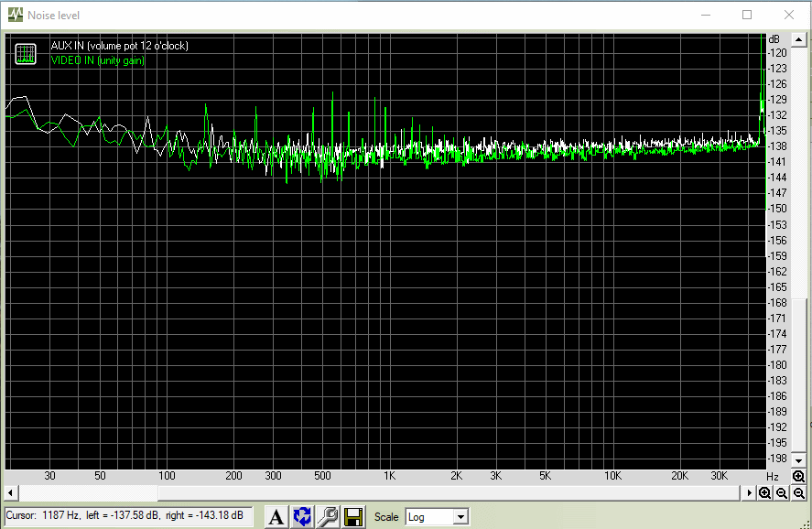Click the 10K frequency axis label

coord(612,476)
